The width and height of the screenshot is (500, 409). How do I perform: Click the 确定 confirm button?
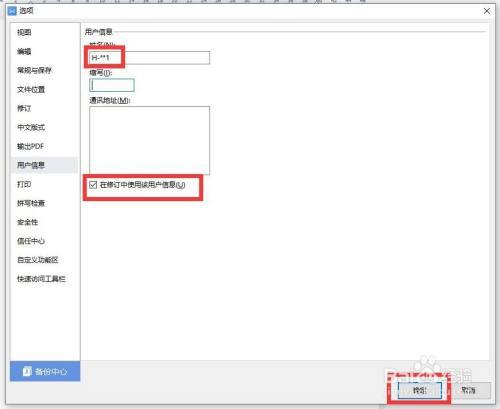pyautogui.click(x=420, y=390)
